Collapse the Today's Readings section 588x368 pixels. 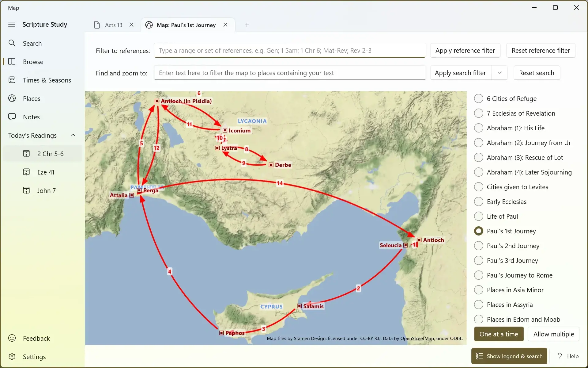click(73, 135)
